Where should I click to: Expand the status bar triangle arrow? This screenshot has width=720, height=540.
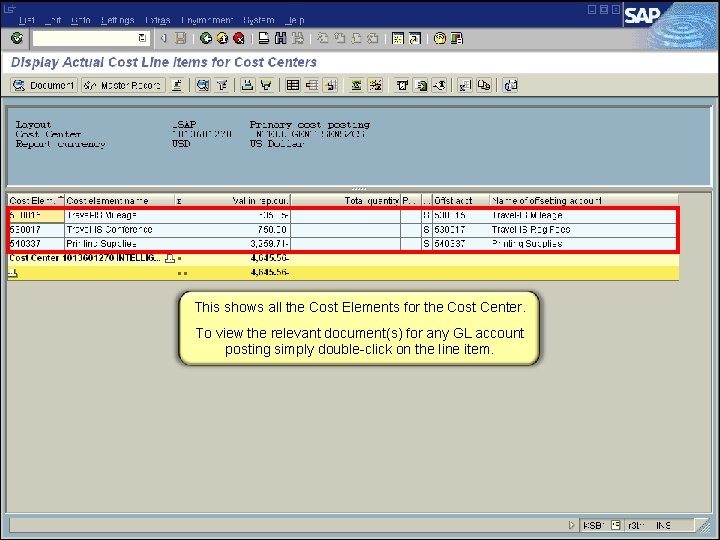point(571,525)
